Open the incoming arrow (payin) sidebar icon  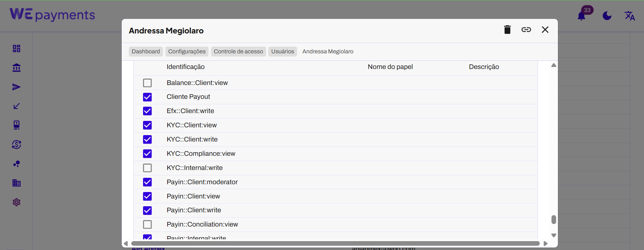tap(16, 106)
